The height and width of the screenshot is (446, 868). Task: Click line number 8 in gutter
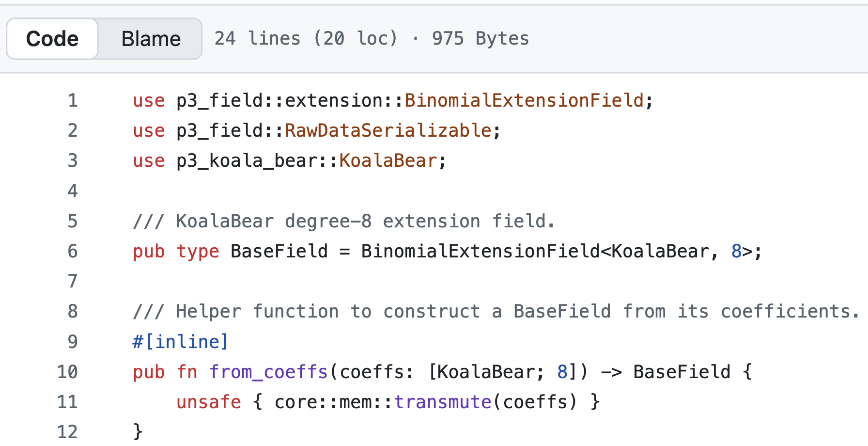point(73,311)
